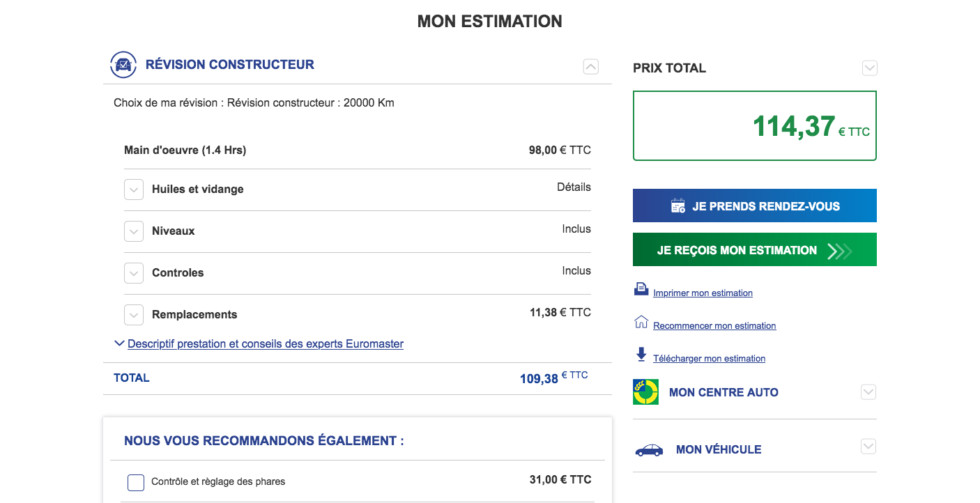Collapse the Révision Constructeur section
980x503 pixels.
590,67
